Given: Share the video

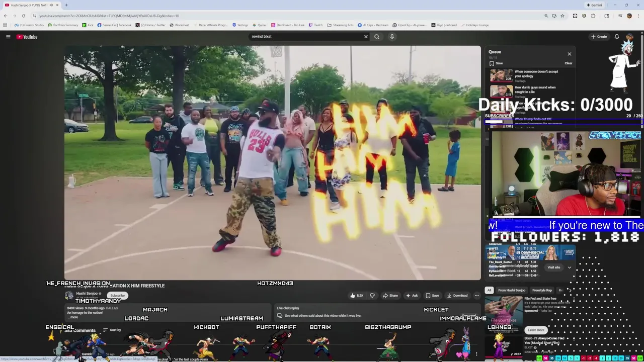Looking at the screenshot, I should [390, 296].
